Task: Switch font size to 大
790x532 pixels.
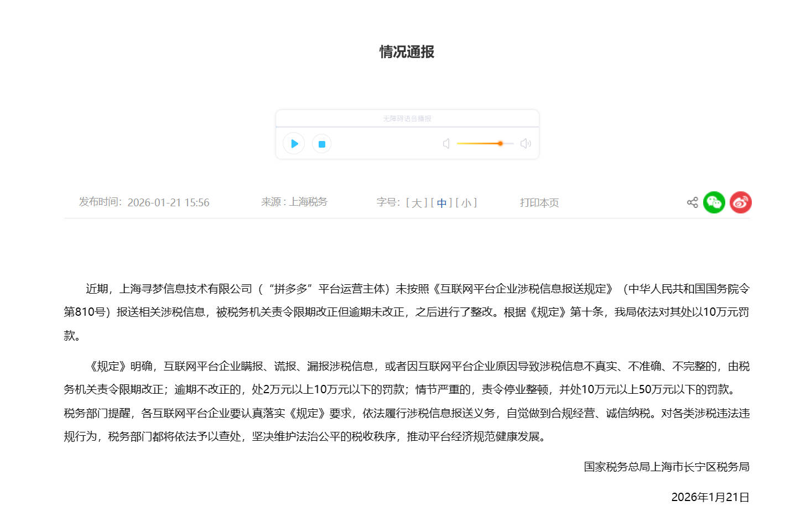Action: [417, 202]
